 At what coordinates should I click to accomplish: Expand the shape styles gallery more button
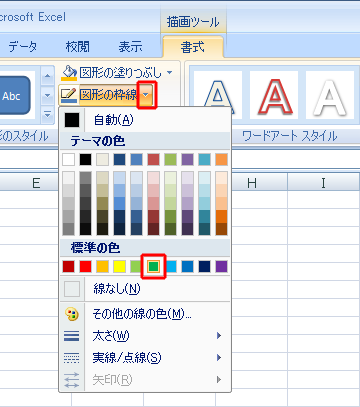click(47, 115)
